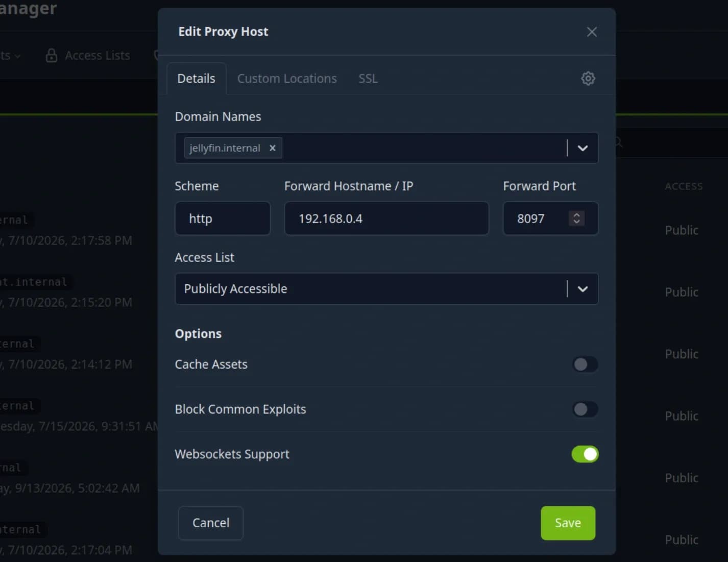
Task: Click the 2:17:58 PM date entry
Action: 66,240
